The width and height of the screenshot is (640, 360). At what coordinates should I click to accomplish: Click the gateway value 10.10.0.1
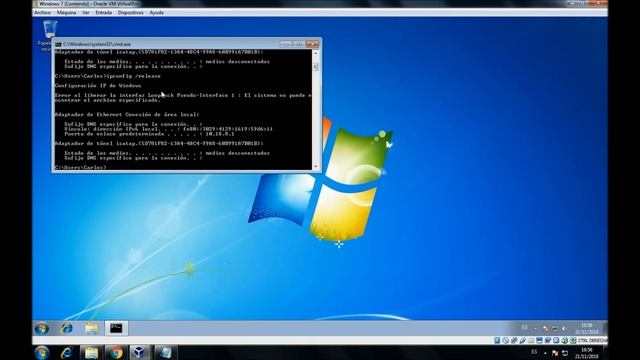click(220, 134)
